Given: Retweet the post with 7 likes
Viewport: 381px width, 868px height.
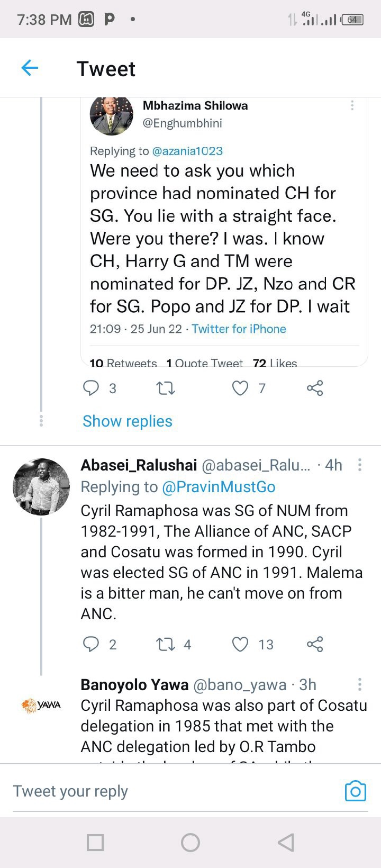Looking at the screenshot, I should [x=166, y=388].
